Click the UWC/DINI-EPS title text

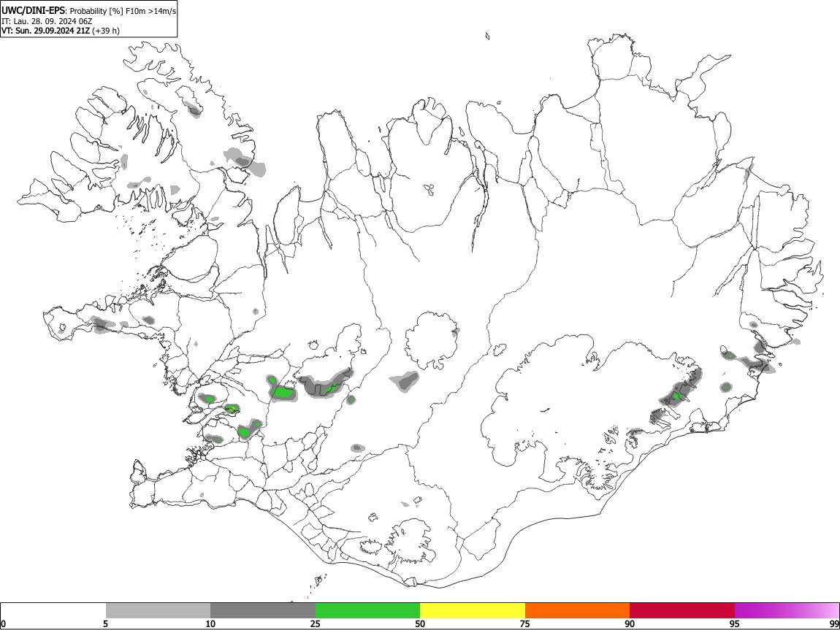click(x=33, y=11)
